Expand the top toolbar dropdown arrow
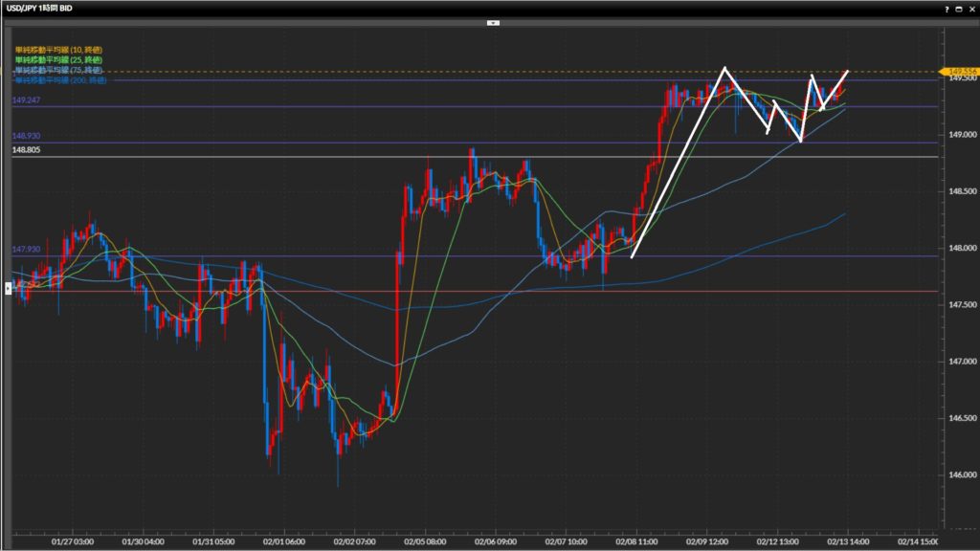This screenshot has height=551, width=980. click(x=493, y=22)
